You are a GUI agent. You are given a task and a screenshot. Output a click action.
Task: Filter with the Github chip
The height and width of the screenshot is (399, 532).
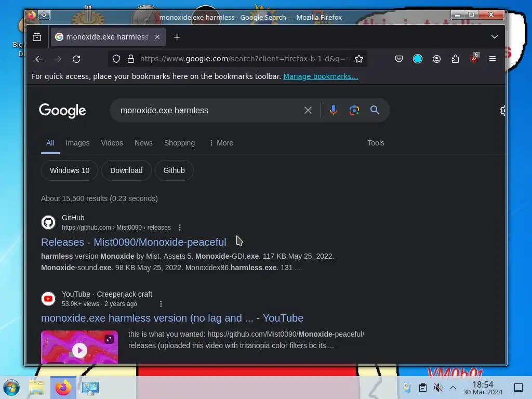pos(174,170)
